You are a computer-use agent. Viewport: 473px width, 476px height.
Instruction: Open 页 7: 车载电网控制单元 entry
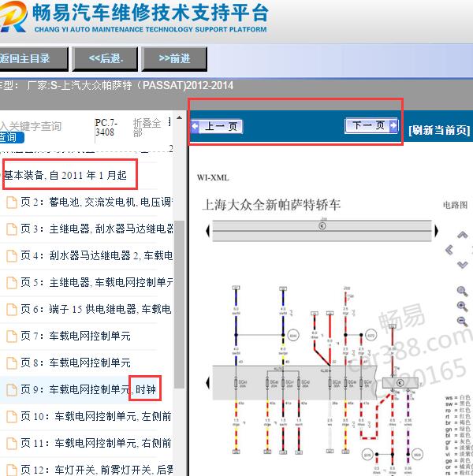(76, 336)
